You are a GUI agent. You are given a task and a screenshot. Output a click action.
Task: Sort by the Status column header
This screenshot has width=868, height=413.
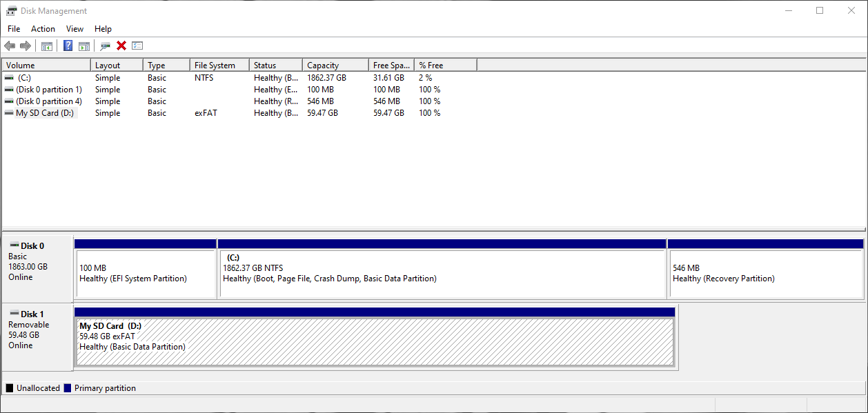pyautogui.click(x=276, y=66)
